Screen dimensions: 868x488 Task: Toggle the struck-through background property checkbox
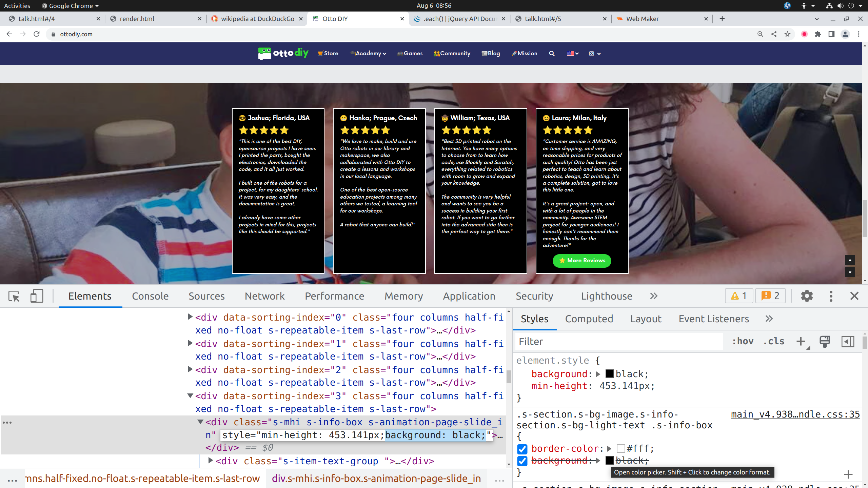coord(522,461)
